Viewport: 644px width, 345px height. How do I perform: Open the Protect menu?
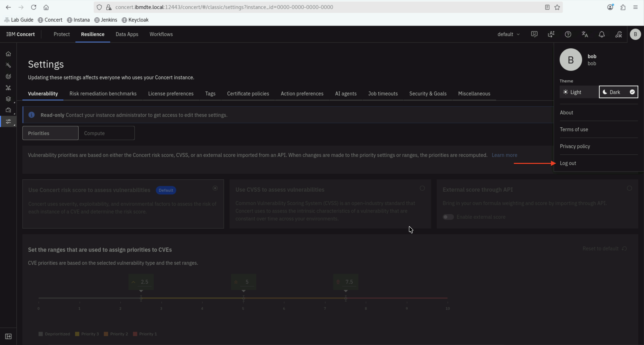[x=62, y=34]
